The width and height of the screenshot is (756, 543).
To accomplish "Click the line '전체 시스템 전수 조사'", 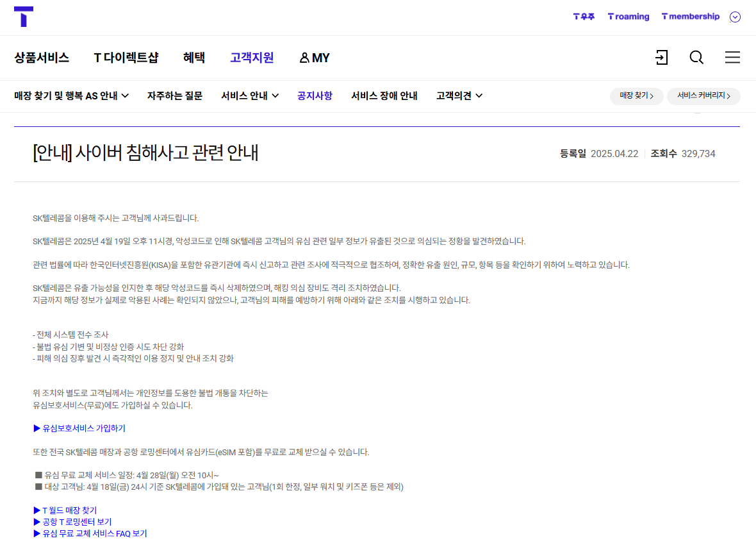I will pos(70,335).
